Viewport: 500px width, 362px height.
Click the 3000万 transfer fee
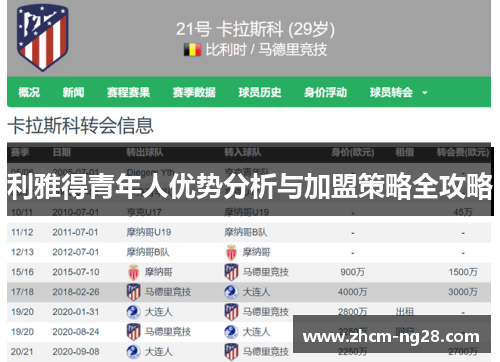coord(463,292)
